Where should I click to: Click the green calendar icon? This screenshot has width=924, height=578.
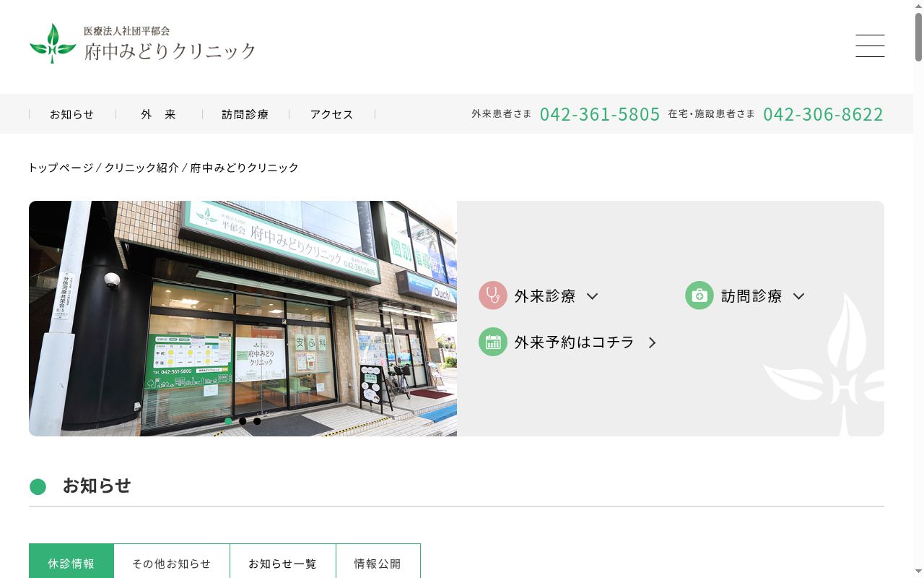[493, 342]
